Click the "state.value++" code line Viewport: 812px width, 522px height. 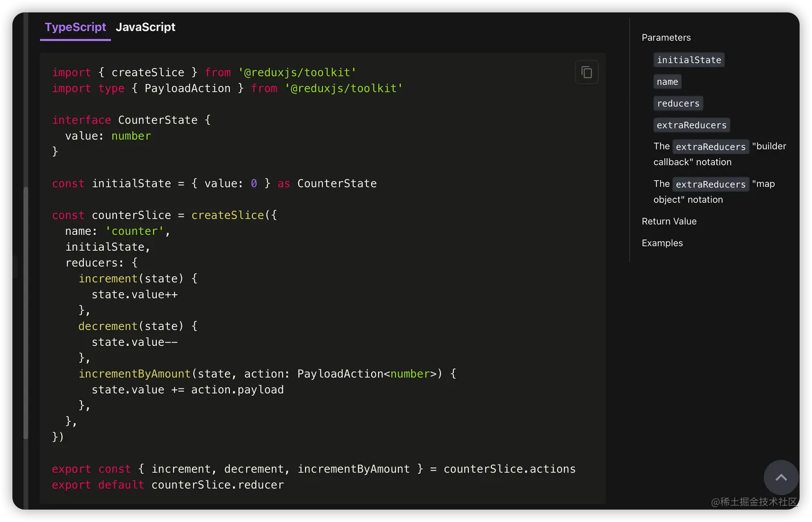[135, 294]
